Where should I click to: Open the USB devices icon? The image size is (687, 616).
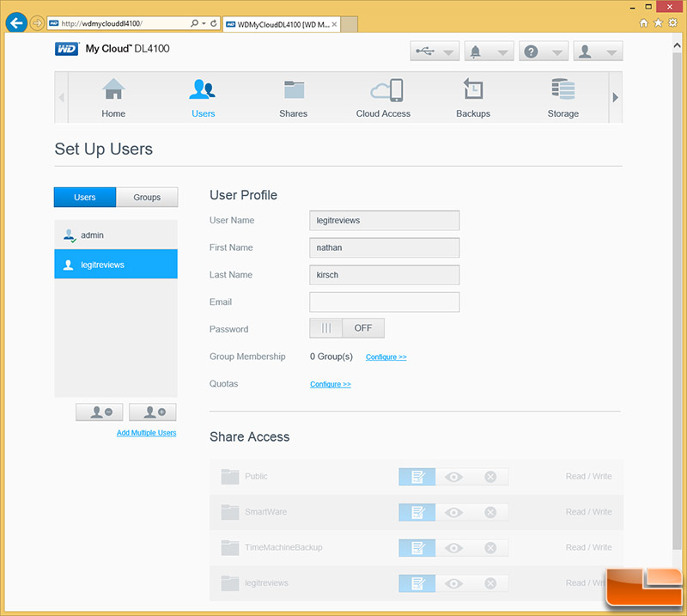point(424,52)
